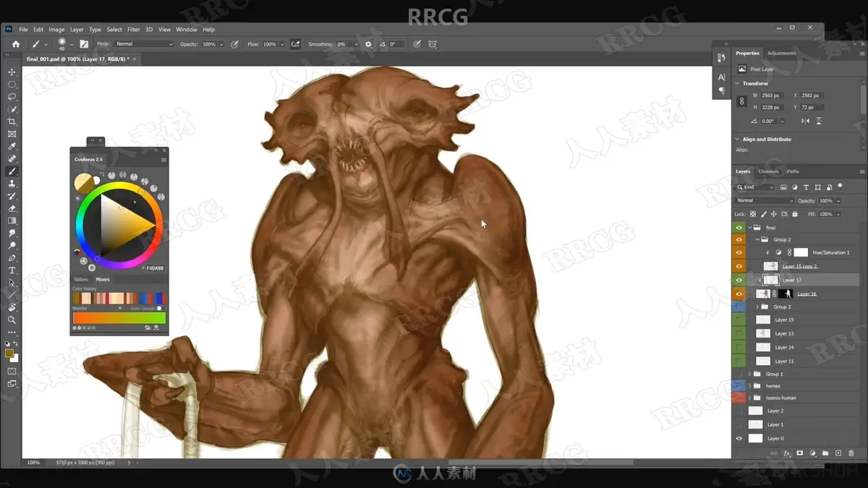Image resolution: width=868 pixels, height=488 pixels.
Task: Filter layers by type layers
Action: 807,187
